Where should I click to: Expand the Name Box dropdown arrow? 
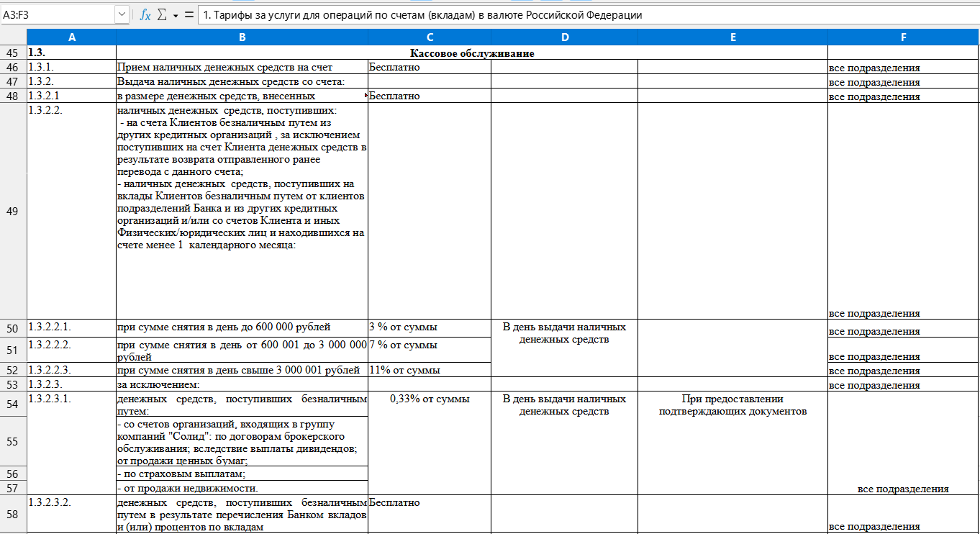(x=121, y=14)
